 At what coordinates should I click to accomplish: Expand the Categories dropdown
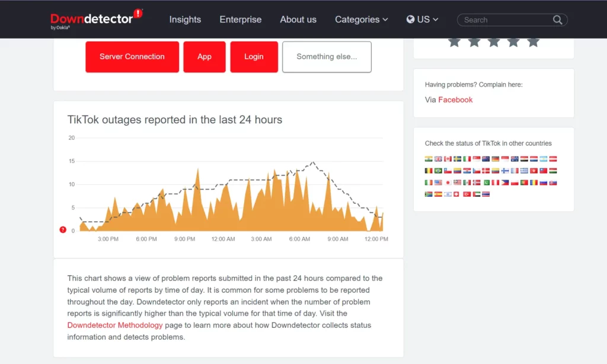[x=361, y=20]
